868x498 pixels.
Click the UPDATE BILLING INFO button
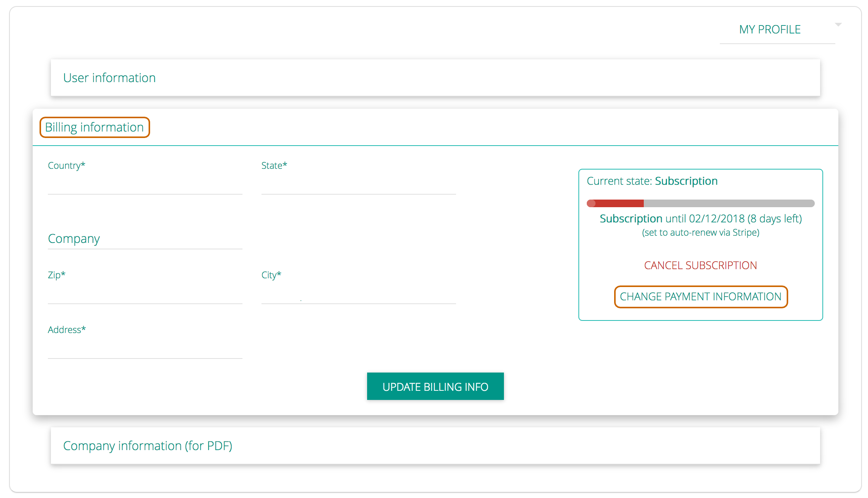click(436, 386)
